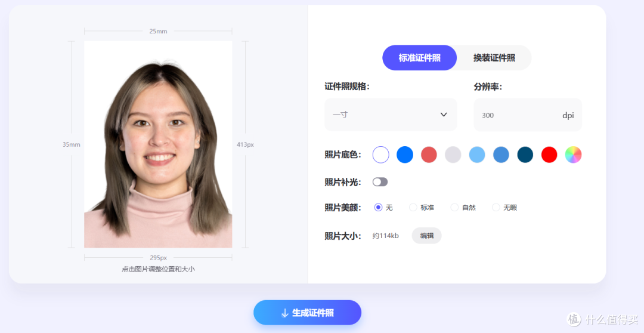Viewport: 644px width, 333px height.
Task: Click the chevron arrow in 一寸 dropdown
Action: pyautogui.click(x=444, y=115)
